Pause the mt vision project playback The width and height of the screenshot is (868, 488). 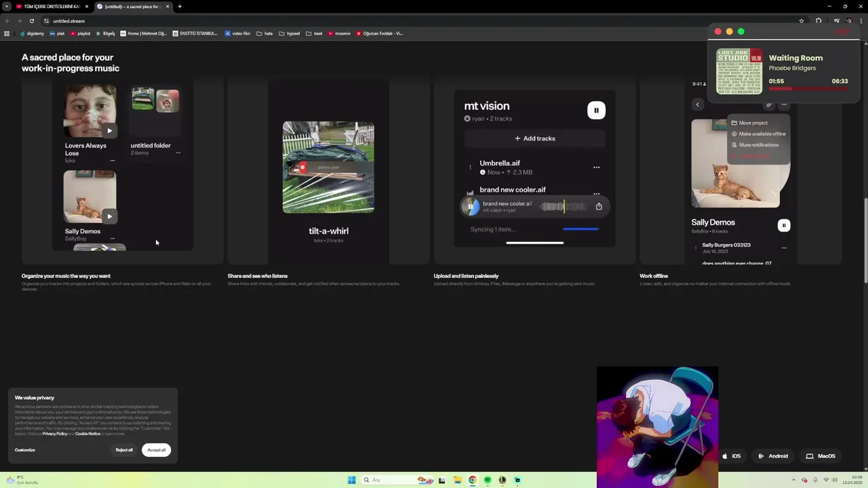(596, 110)
